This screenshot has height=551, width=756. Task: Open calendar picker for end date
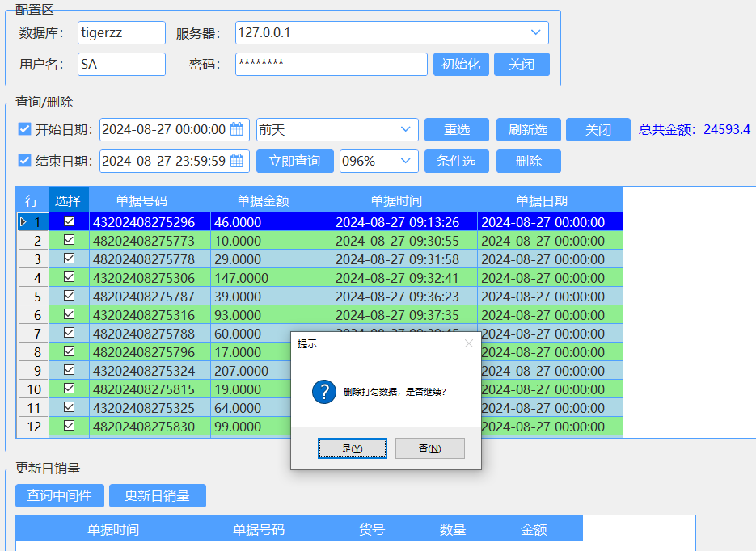237,161
